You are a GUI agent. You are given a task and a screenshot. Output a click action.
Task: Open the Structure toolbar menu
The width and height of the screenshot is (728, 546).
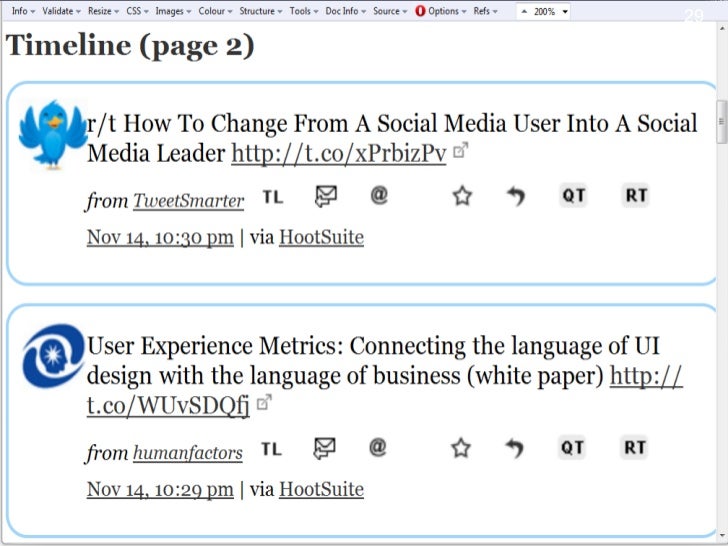pyautogui.click(x=260, y=11)
